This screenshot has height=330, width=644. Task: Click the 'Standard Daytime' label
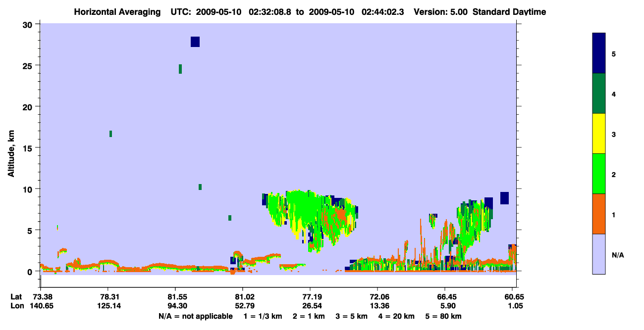(509, 12)
